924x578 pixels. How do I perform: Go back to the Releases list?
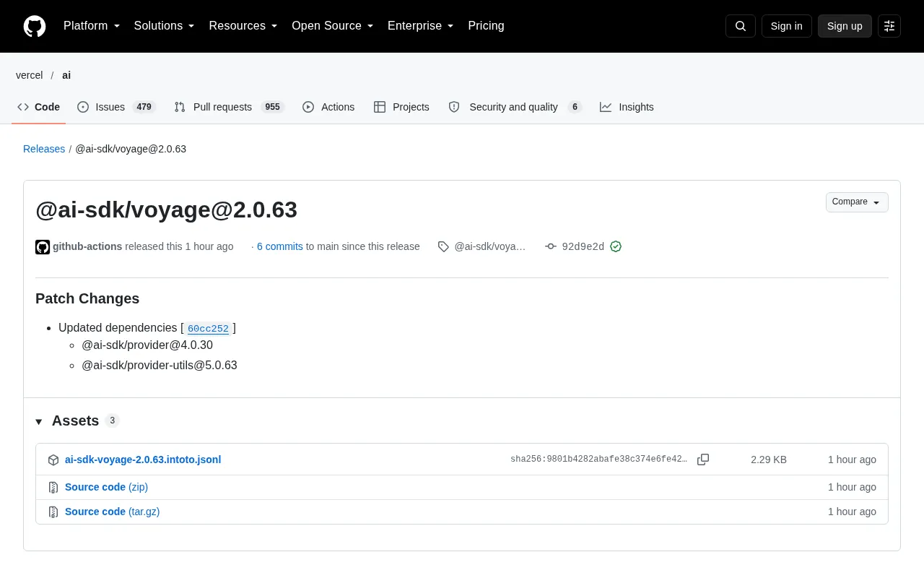(x=44, y=149)
